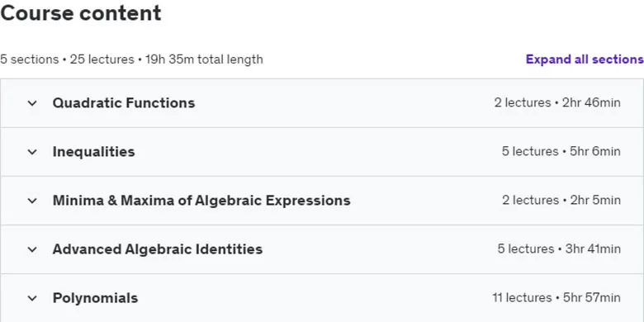Screen dimensions: 644x322
Task: Click the 5 sections summary text
Action: pos(30,59)
